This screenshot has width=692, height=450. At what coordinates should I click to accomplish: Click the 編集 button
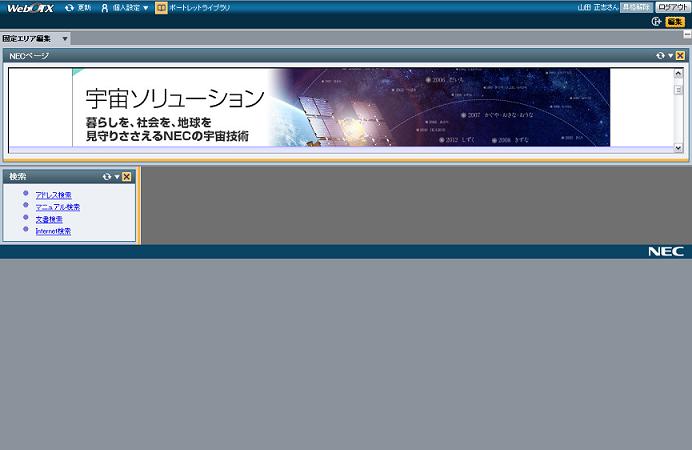675,21
